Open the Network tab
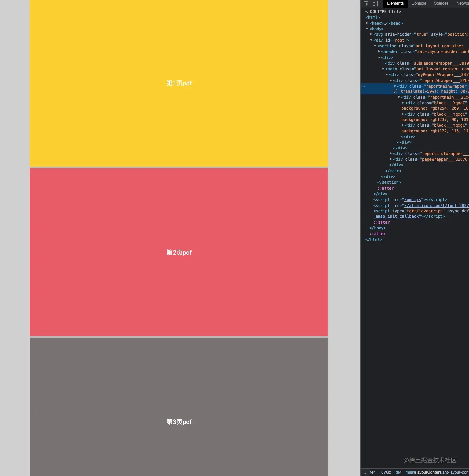The height and width of the screenshot is (476, 469). [462, 3]
